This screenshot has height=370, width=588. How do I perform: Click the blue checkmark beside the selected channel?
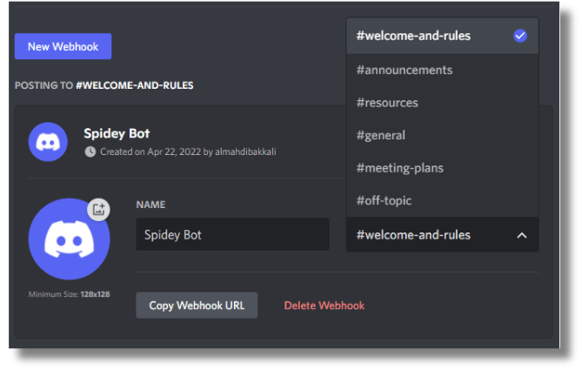click(520, 36)
